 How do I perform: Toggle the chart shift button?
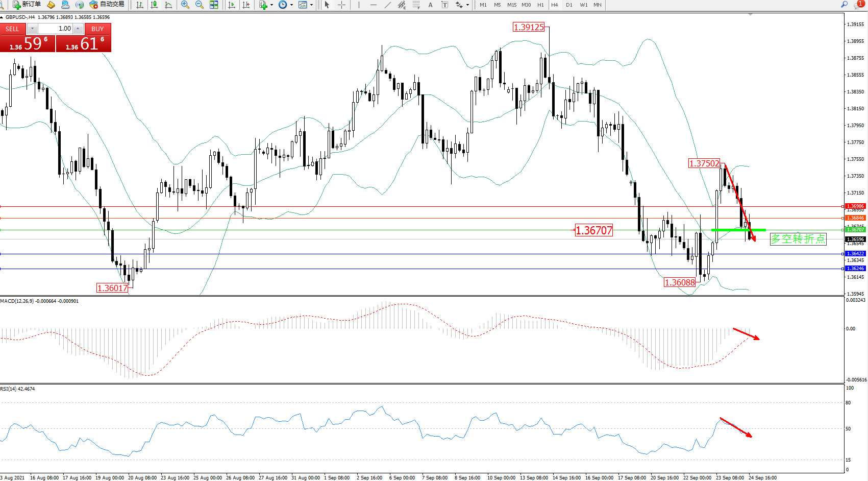pyautogui.click(x=246, y=5)
